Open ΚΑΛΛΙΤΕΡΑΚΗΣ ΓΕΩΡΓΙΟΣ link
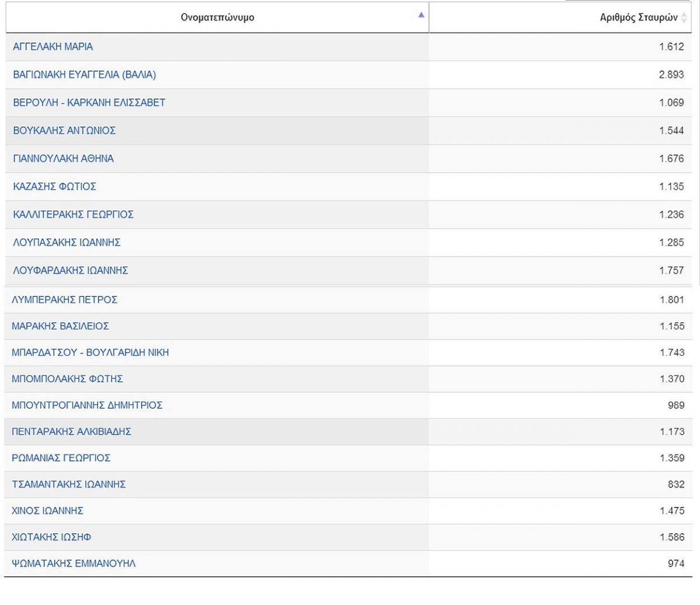Viewport: 700px width, 605px height. click(x=73, y=215)
